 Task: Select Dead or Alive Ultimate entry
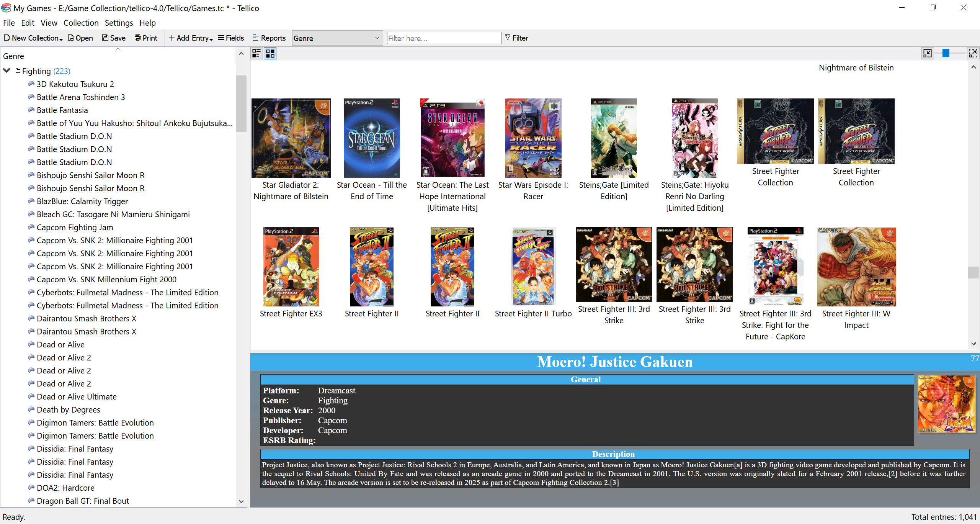(77, 397)
